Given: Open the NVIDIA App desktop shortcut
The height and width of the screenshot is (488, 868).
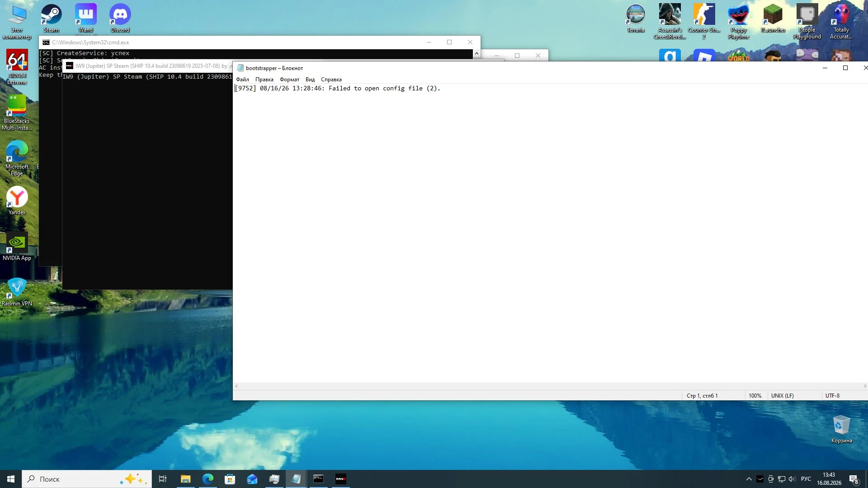Looking at the screenshot, I should pyautogui.click(x=17, y=246).
